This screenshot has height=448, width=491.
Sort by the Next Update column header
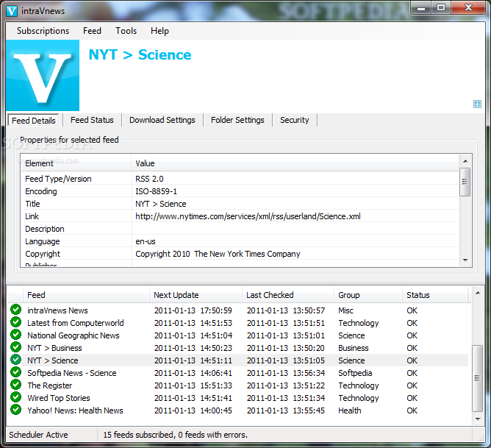(196, 295)
